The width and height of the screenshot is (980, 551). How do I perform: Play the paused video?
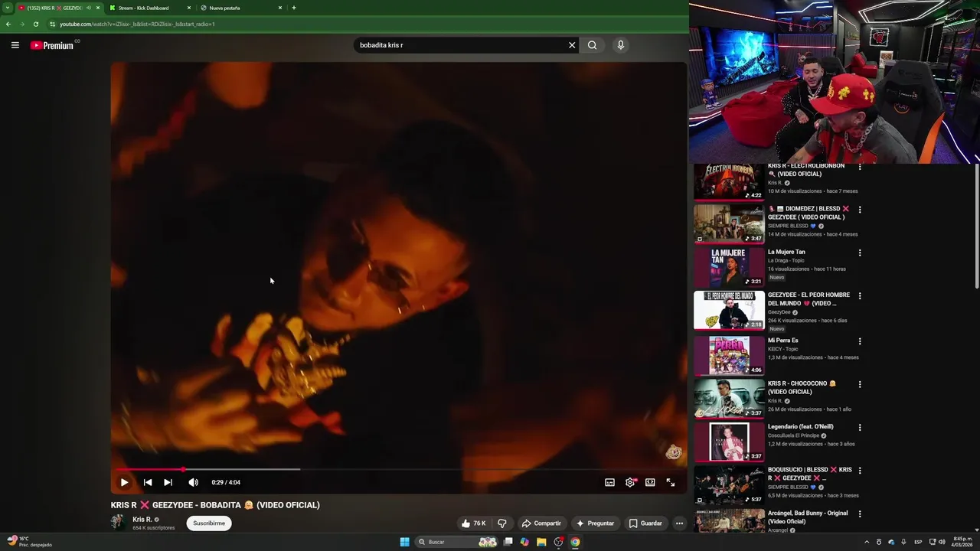click(124, 482)
